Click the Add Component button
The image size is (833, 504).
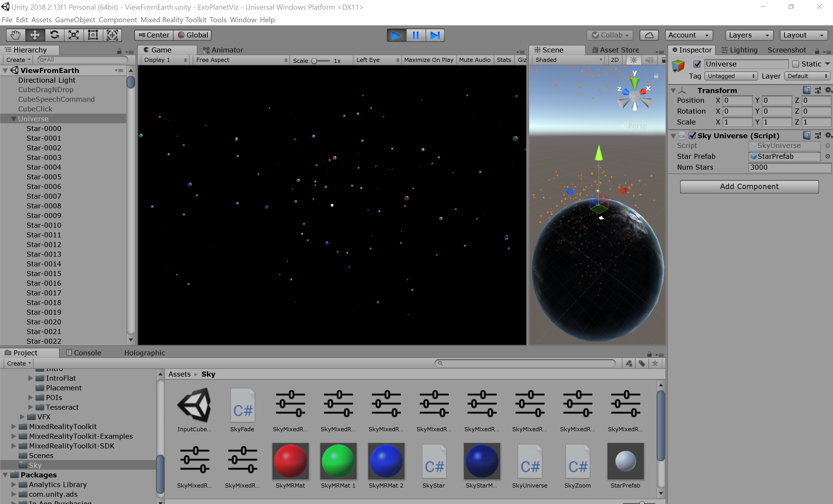(x=749, y=187)
